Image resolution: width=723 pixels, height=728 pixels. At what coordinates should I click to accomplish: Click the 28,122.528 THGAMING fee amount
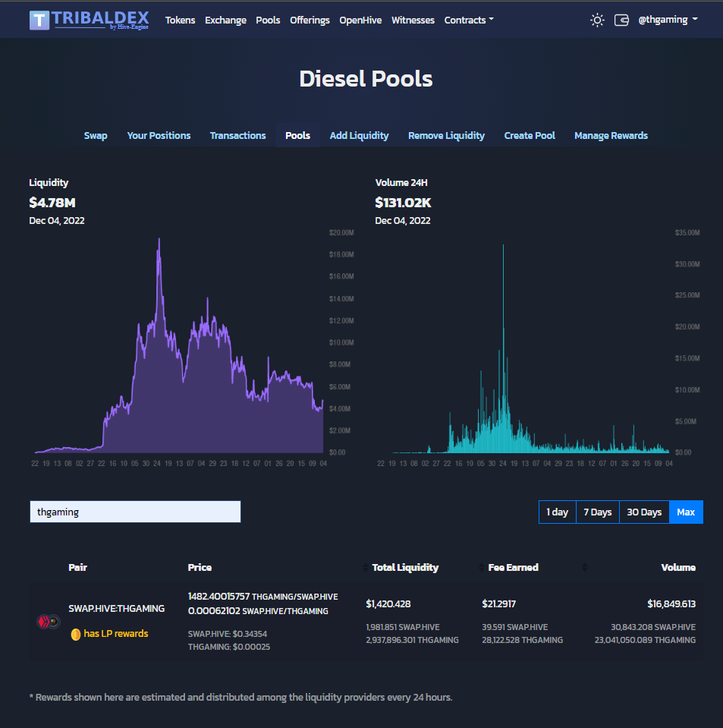(522, 640)
